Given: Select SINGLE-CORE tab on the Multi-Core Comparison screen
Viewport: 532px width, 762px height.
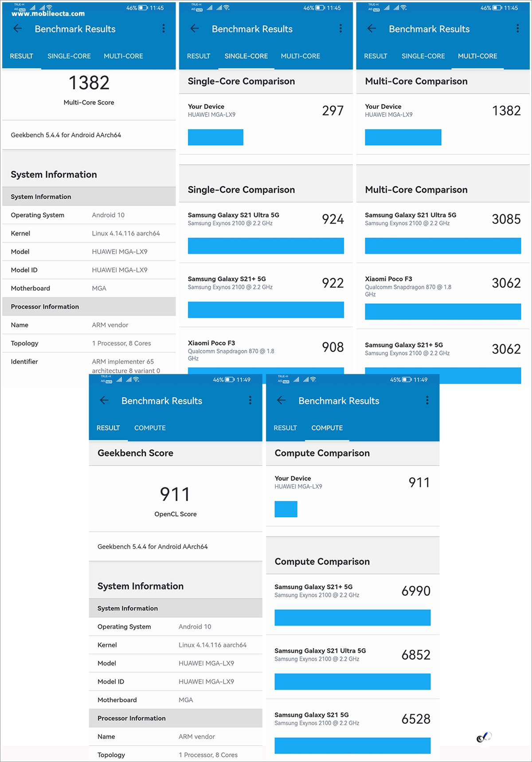Looking at the screenshot, I should 423,56.
